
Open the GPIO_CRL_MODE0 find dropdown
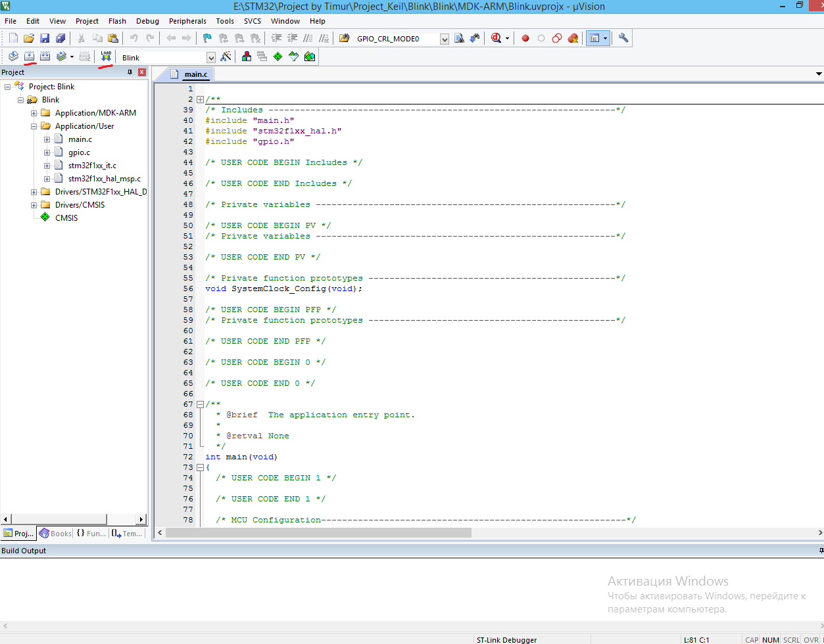[445, 39]
